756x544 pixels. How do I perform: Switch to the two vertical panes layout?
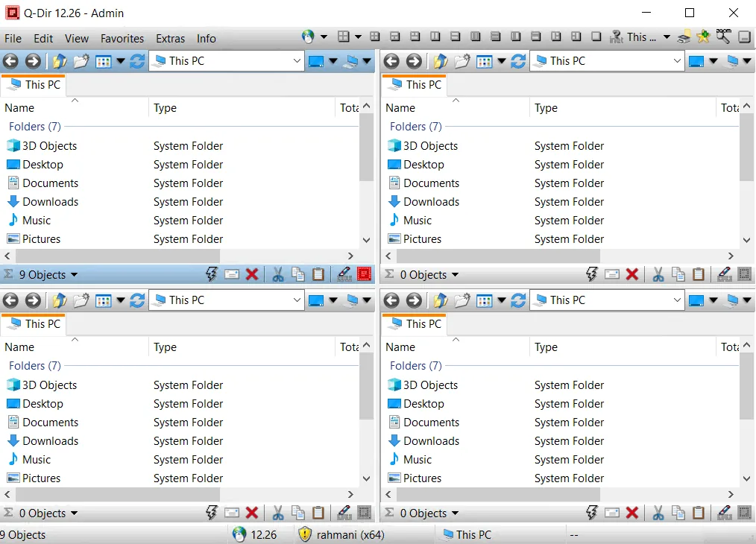435,37
